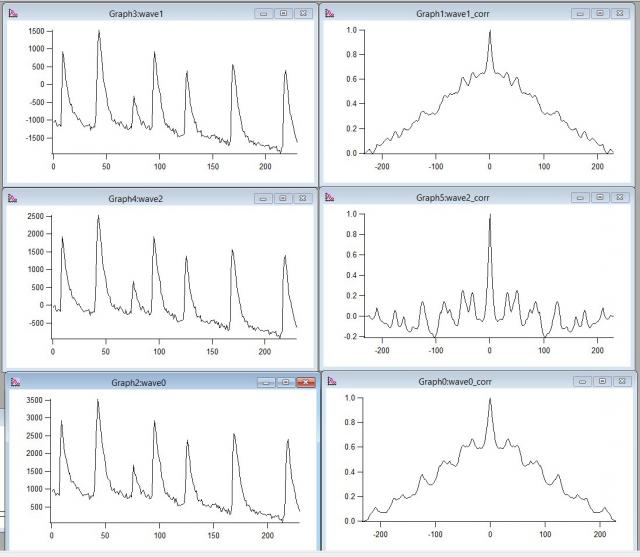The image size is (640, 557).
Task: Click the Graph5:wave2_corr window icon
Action: click(329, 198)
